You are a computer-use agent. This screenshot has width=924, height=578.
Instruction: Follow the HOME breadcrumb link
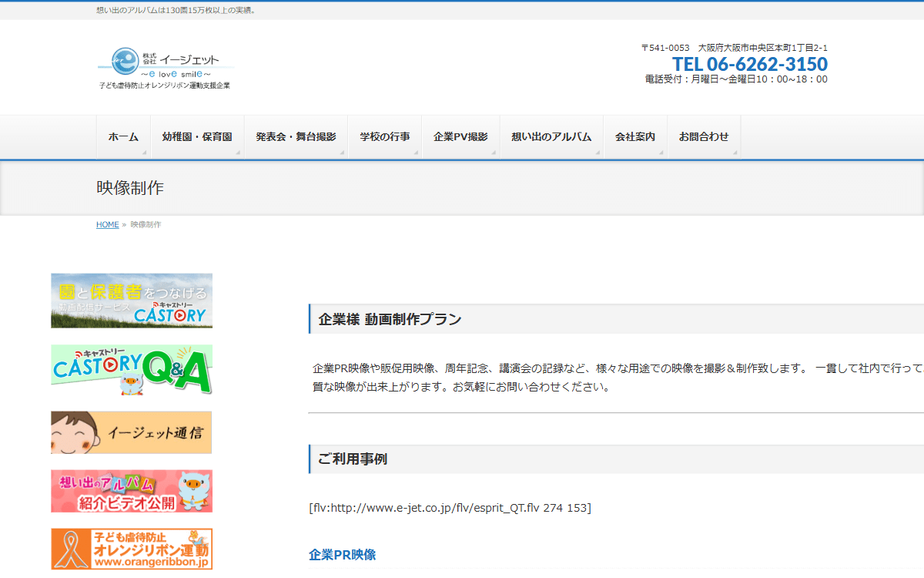(107, 225)
